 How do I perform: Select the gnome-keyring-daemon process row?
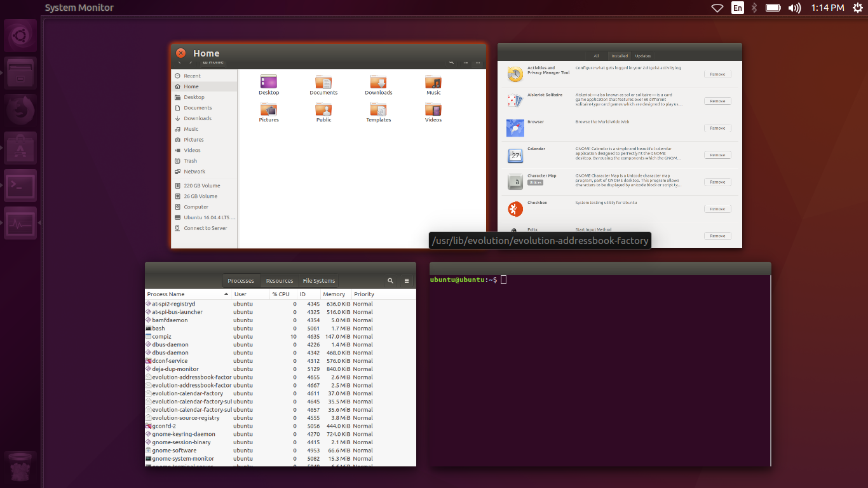[x=280, y=434]
